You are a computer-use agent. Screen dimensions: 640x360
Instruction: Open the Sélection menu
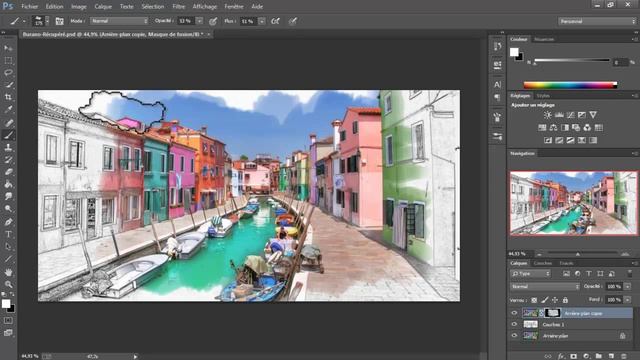click(153, 7)
